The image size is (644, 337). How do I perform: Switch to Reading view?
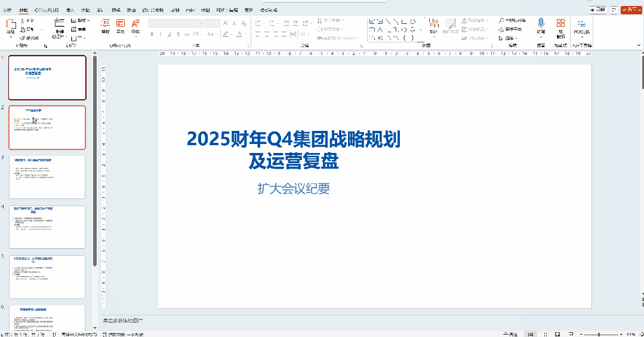pyautogui.click(x=557, y=334)
